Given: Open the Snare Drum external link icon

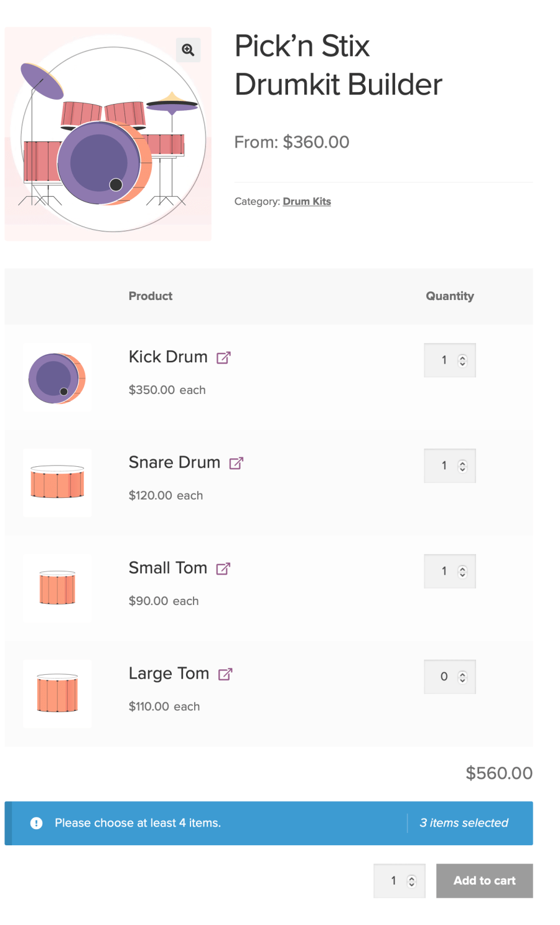Looking at the screenshot, I should click(x=235, y=463).
